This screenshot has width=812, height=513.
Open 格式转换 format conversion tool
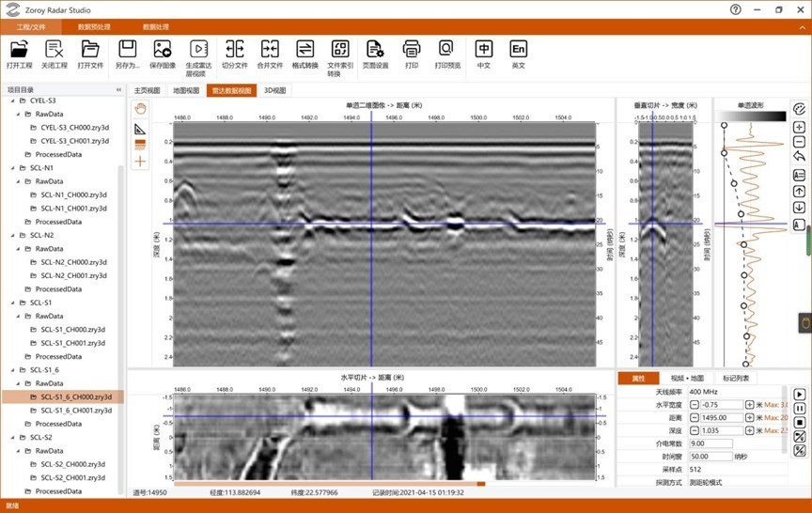coord(304,49)
